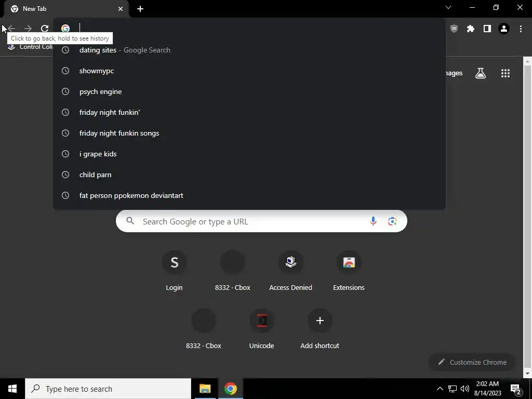Open the Cbox shortcut next to Unicode
The height and width of the screenshot is (399, 532).
pos(203,329)
